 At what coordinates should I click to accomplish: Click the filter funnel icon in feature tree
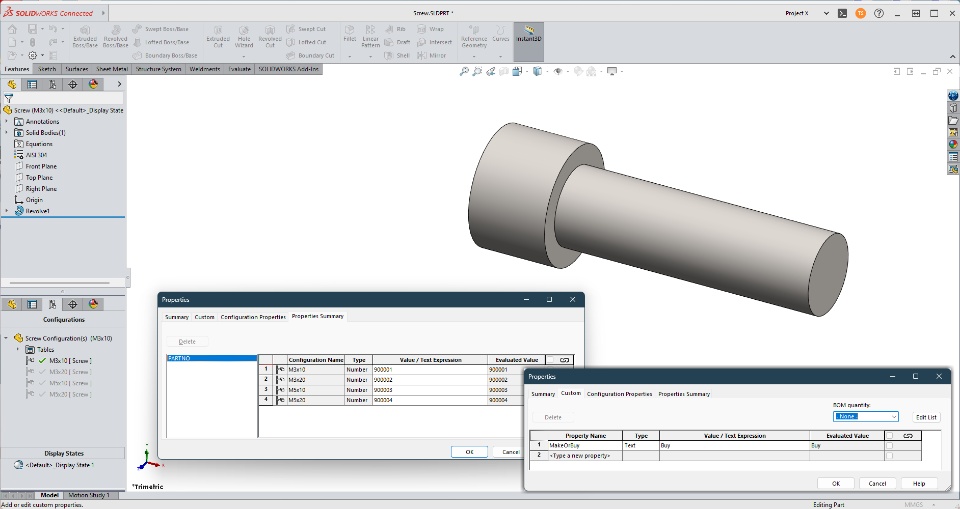[9, 99]
